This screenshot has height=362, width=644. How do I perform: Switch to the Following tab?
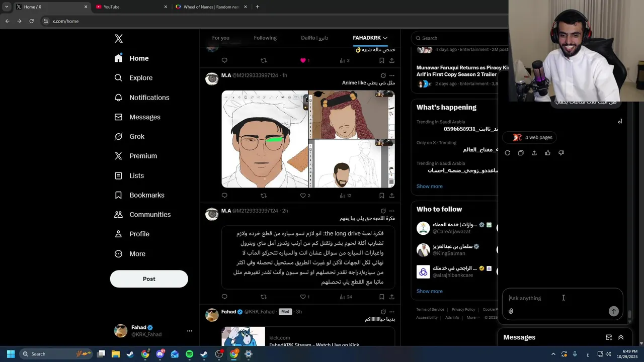pos(265,38)
